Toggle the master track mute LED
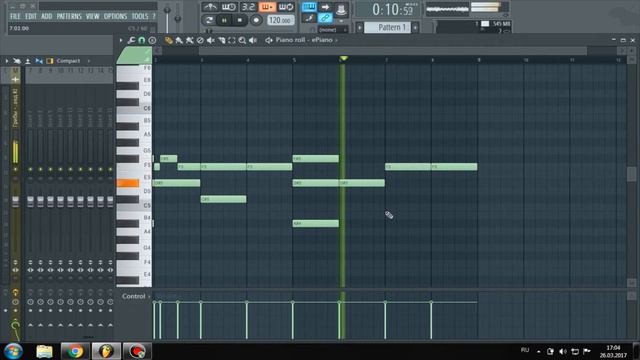Image resolution: width=640 pixels, height=360 pixels. [16, 169]
